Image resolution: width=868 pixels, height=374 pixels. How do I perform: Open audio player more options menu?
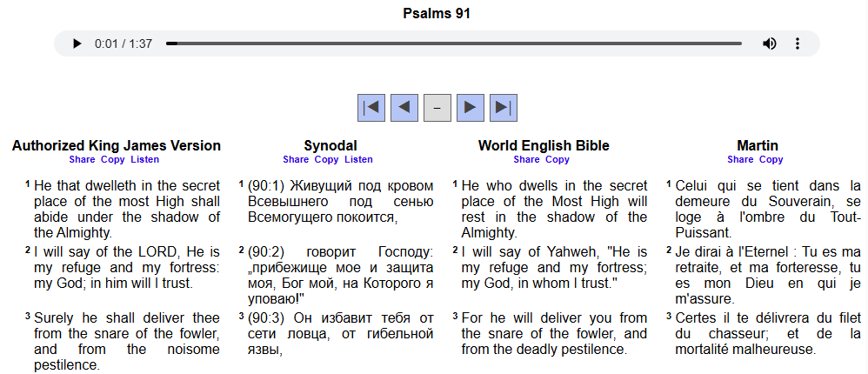pos(798,43)
